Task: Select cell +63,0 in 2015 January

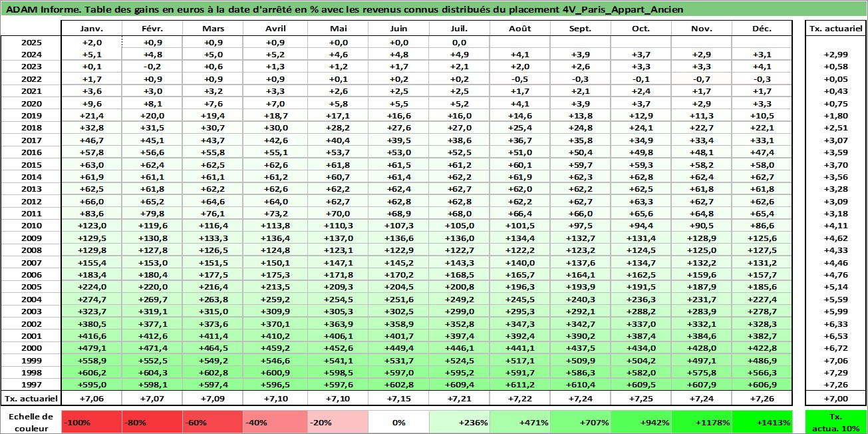Action: pos(92,164)
